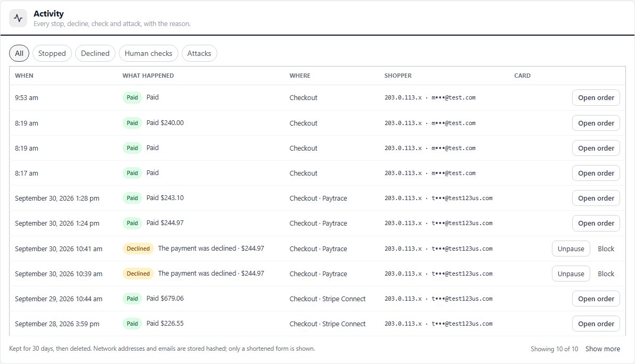Click 'Checkout · Stripe Connect' in the $679.06 row

327,299
